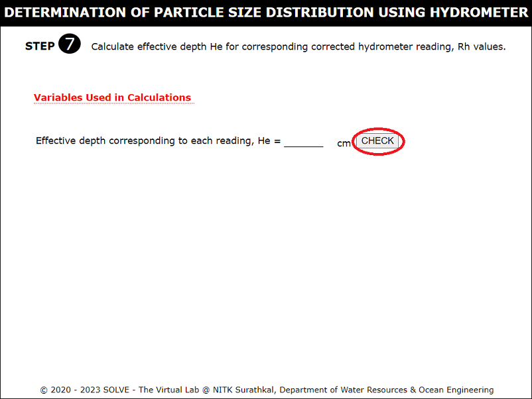Click the CHECK button
Screen dimensions: 532x399
(377, 141)
